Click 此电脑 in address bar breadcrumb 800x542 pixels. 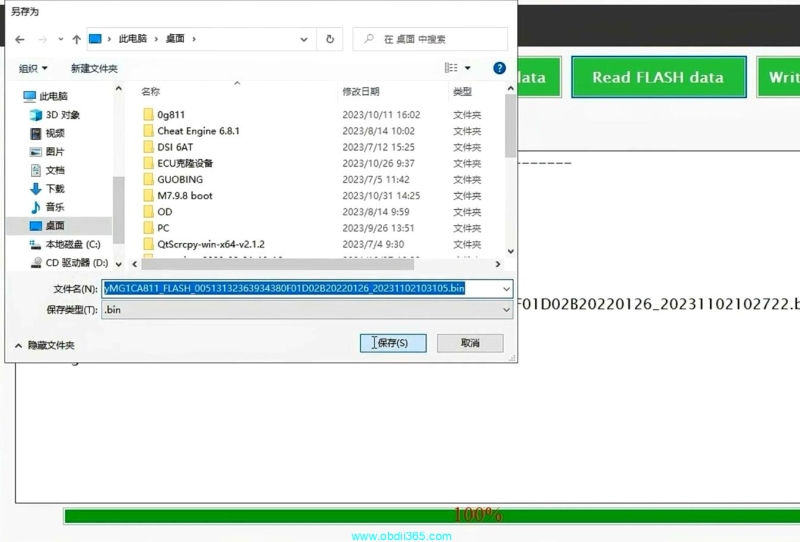pyautogui.click(x=133, y=39)
